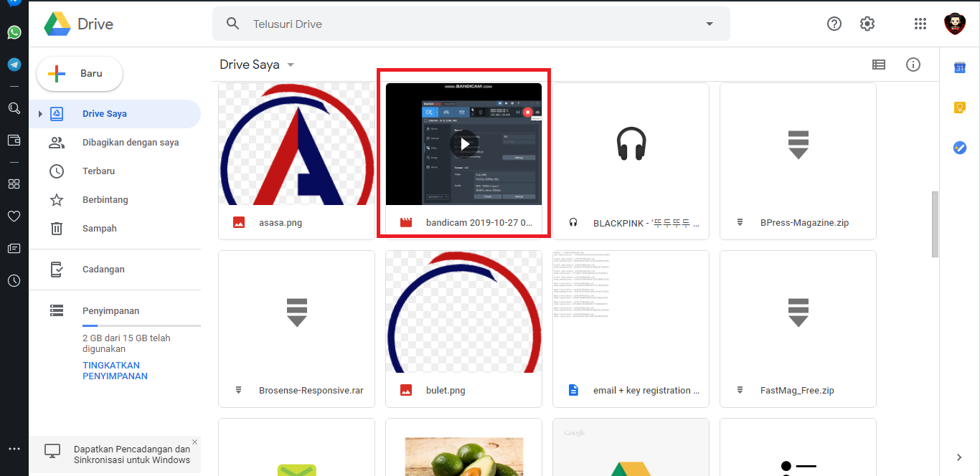Open search options dropdown arrow
Screen dimensions: 980x476
pos(710,24)
